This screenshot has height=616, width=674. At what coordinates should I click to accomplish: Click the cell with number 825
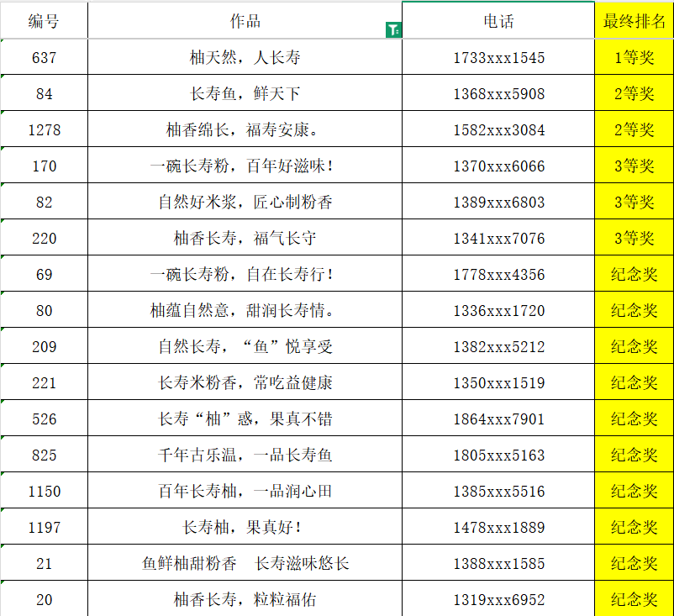point(44,455)
